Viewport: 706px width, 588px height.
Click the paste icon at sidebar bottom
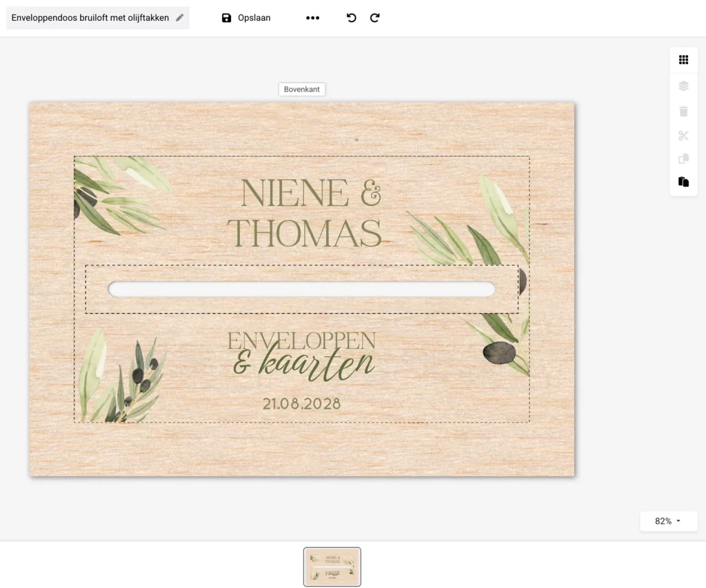coord(683,182)
